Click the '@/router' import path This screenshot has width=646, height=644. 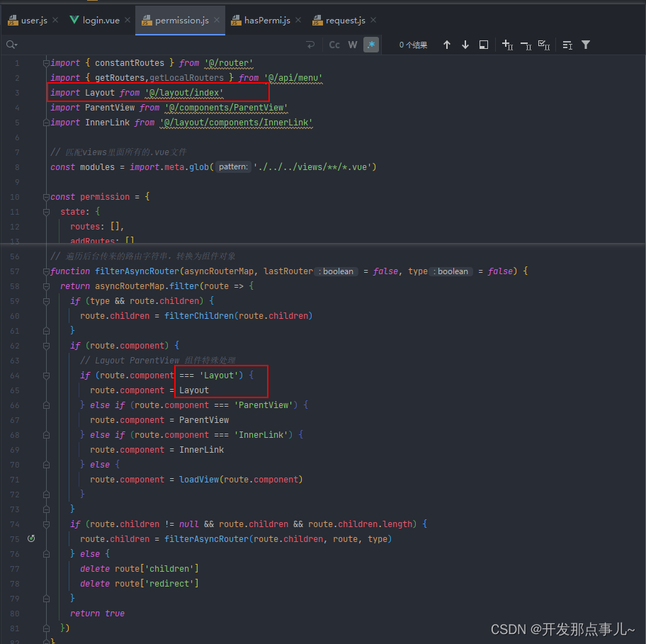(x=229, y=63)
